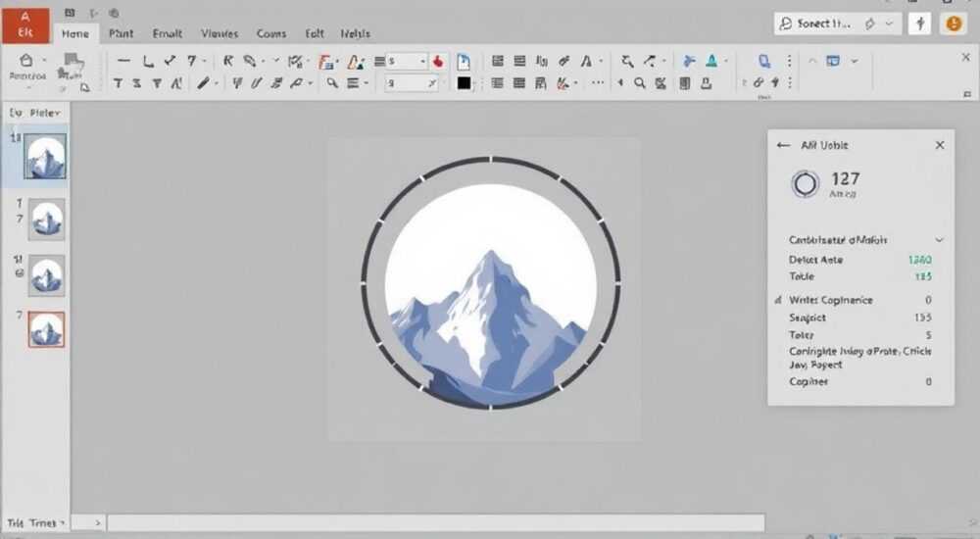980x539 pixels.
Task: Click the magnifier icon in the lower toolbar row
Action: [x=332, y=83]
